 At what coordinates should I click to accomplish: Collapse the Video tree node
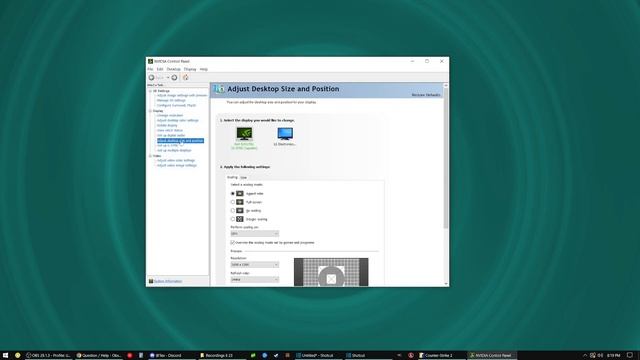(x=150, y=156)
